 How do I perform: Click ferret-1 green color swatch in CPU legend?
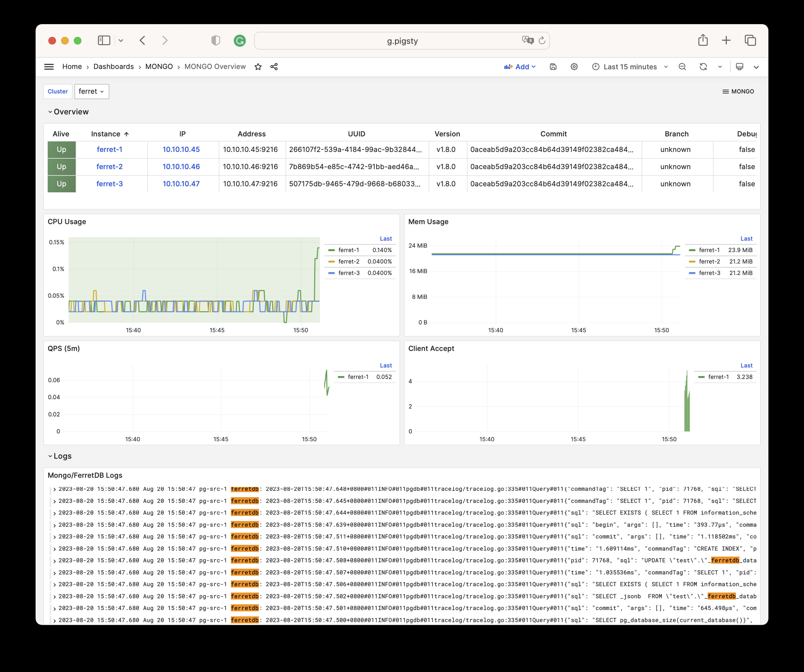coord(332,250)
